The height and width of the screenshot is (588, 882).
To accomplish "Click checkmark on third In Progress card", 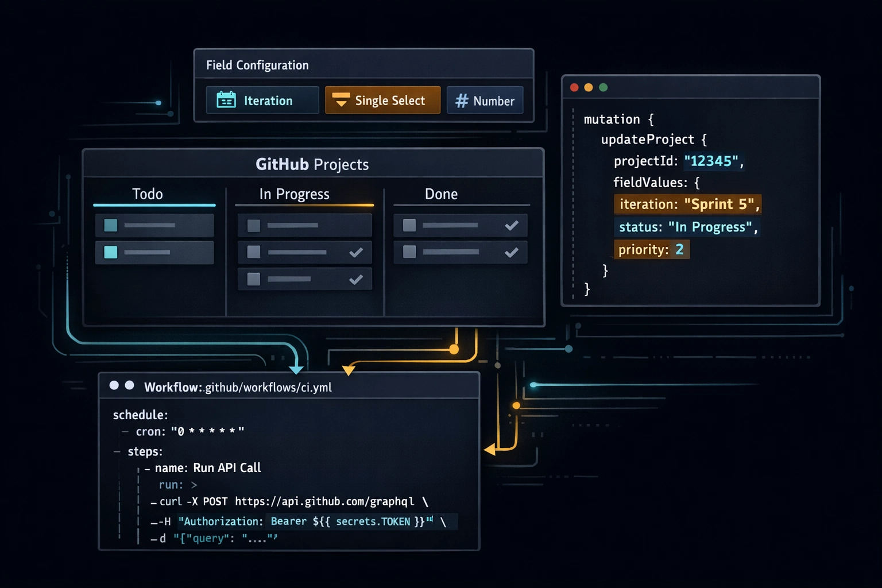I will click(356, 279).
